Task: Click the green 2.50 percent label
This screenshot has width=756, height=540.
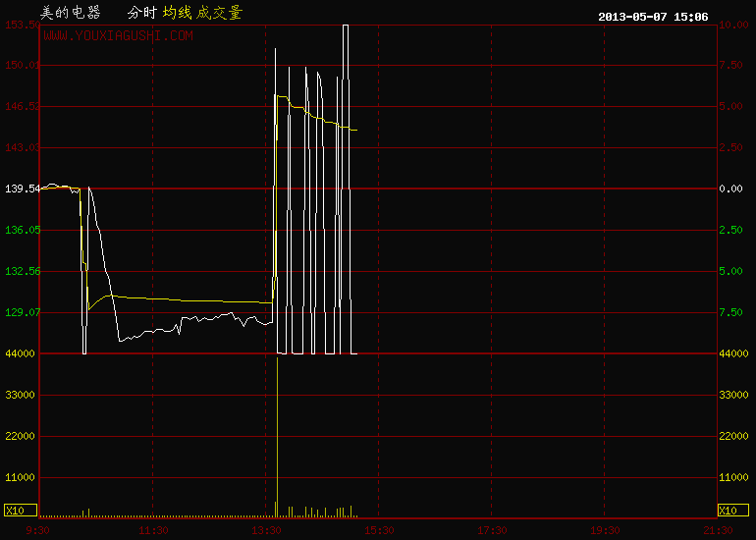Action: pyautogui.click(x=730, y=230)
